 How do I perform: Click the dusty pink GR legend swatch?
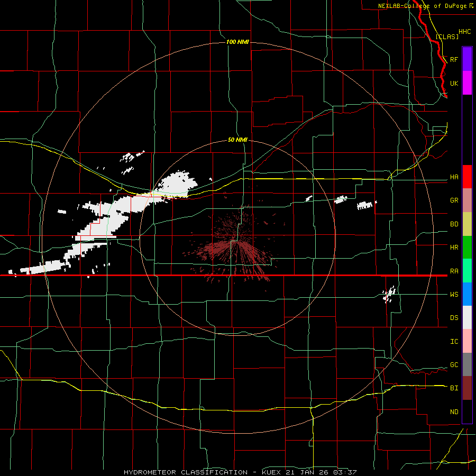tap(467, 200)
